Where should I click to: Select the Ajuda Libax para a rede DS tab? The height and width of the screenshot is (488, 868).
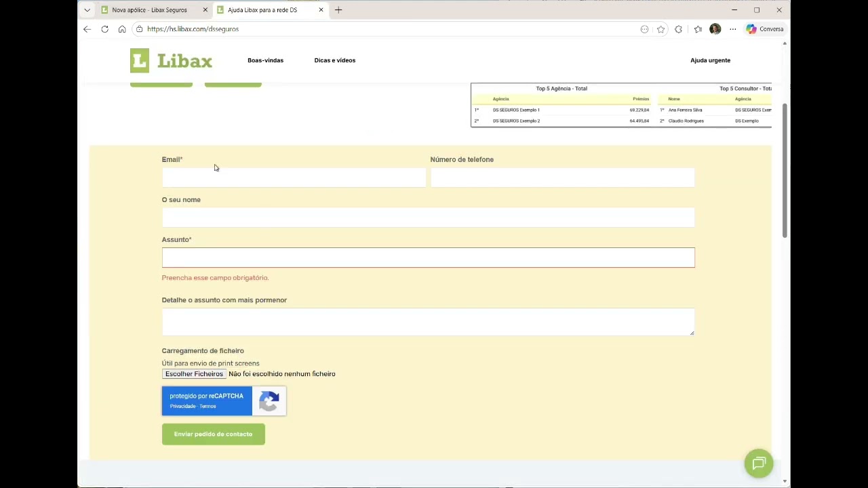[x=262, y=10]
